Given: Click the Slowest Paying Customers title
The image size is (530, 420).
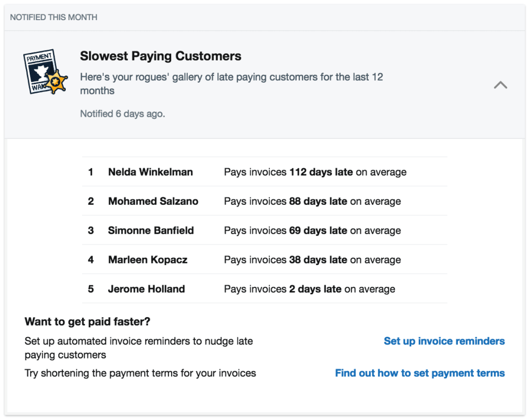Looking at the screenshot, I should pos(160,56).
